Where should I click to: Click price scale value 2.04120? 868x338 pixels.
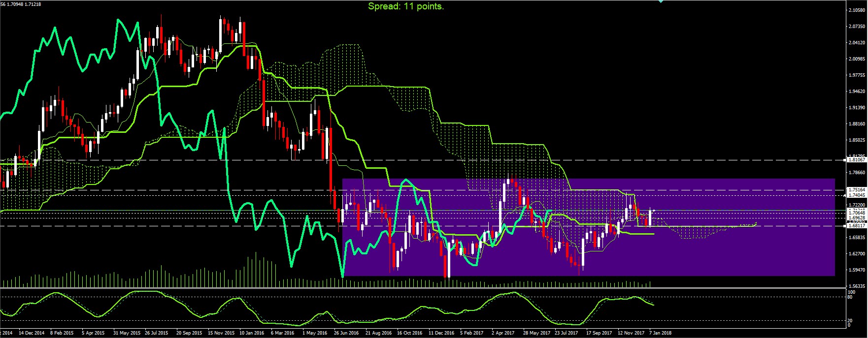pyautogui.click(x=857, y=43)
